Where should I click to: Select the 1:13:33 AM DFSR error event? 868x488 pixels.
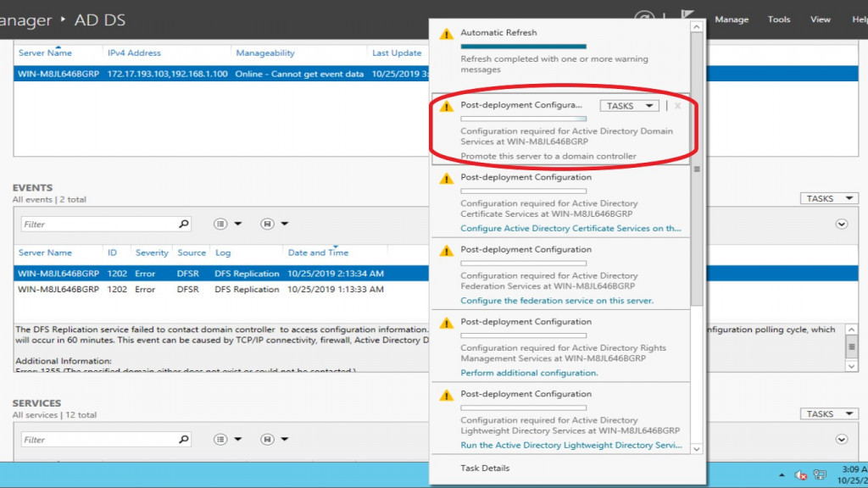[221, 290]
